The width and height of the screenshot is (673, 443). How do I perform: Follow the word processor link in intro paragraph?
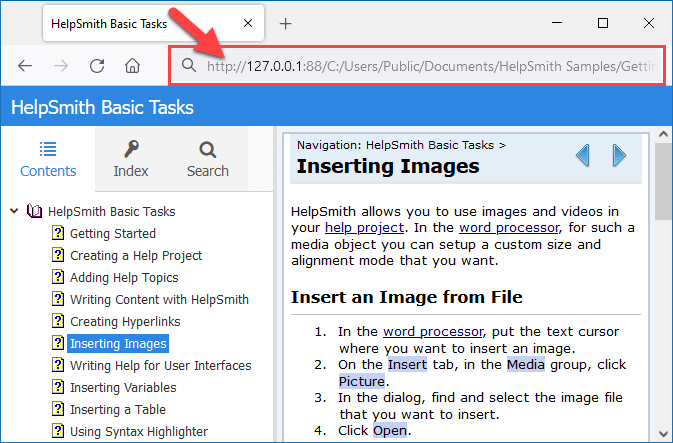click(x=509, y=228)
